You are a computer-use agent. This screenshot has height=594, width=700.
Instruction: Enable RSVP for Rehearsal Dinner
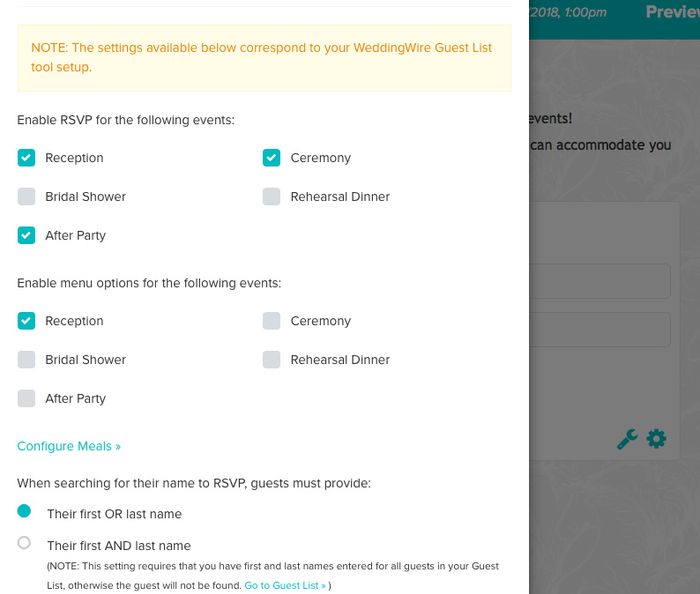point(271,197)
